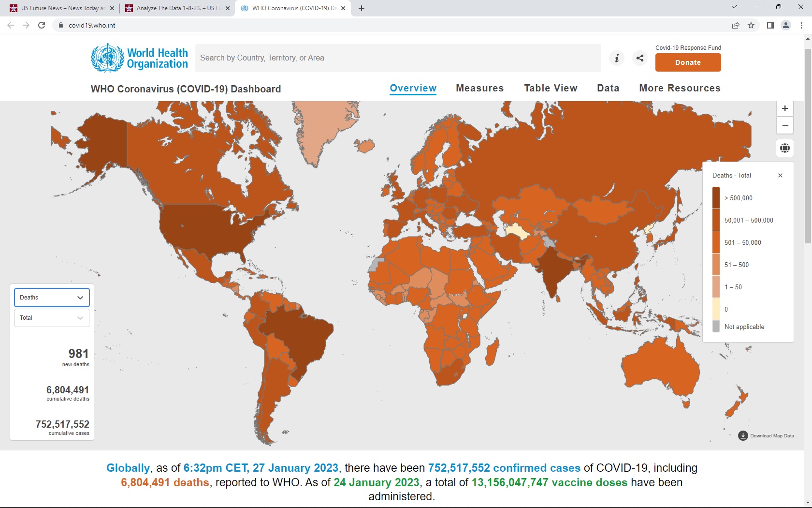Expand the Total dropdown selector
Screen dimensions: 812x508
52,318
